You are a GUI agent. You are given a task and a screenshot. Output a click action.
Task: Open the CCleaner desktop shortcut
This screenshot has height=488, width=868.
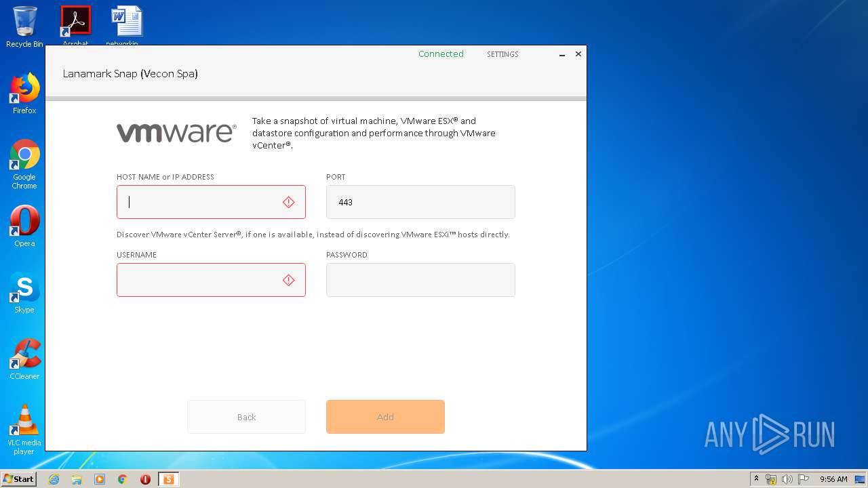pyautogui.click(x=24, y=359)
